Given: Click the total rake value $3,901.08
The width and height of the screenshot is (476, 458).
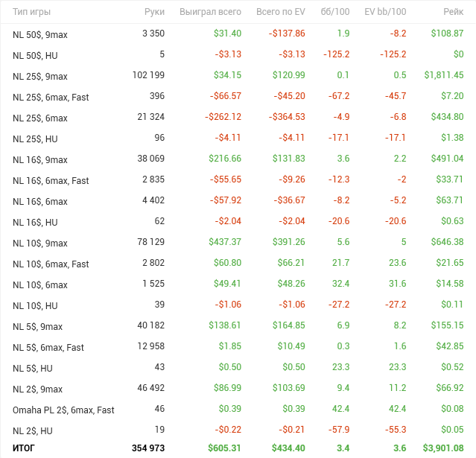Looking at the screenshot, I should click(x=443, y=448).
